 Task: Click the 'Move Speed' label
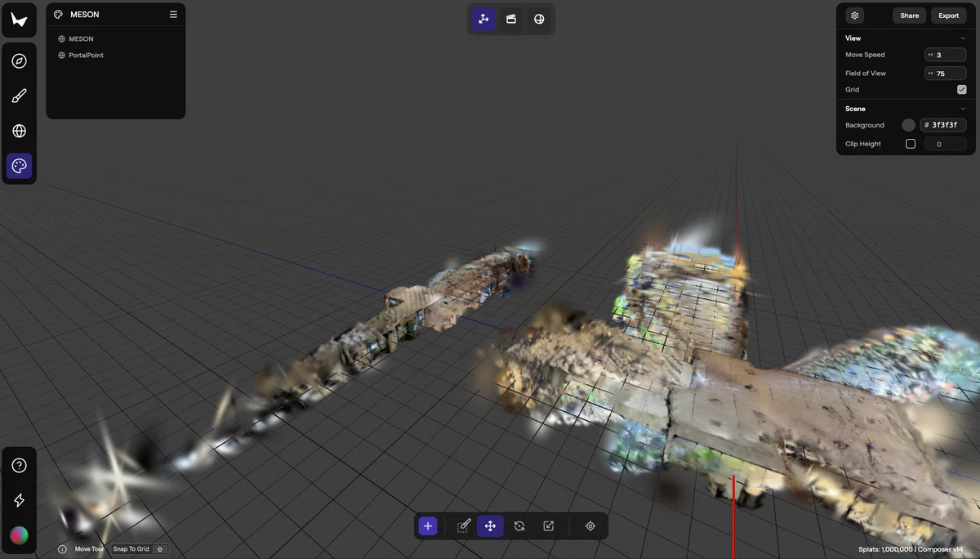click(865, 55)
